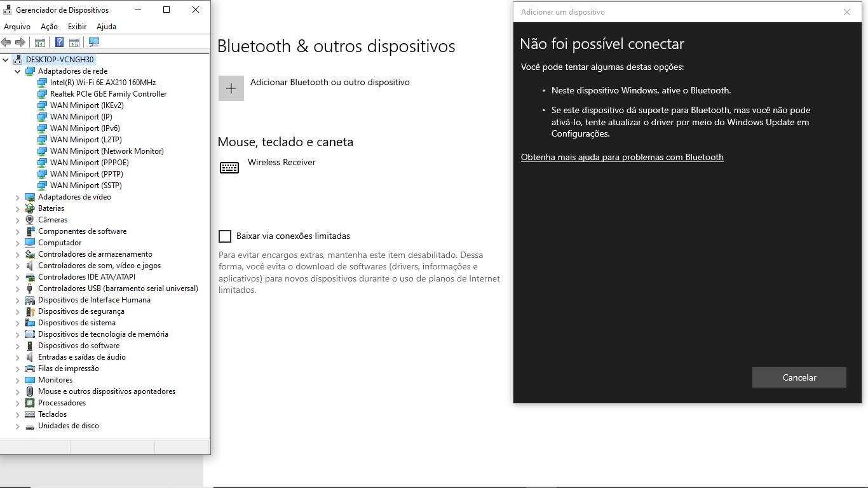
Task: Select Dispositivos de tecnologia de memória label
Action: coord(103,334)
